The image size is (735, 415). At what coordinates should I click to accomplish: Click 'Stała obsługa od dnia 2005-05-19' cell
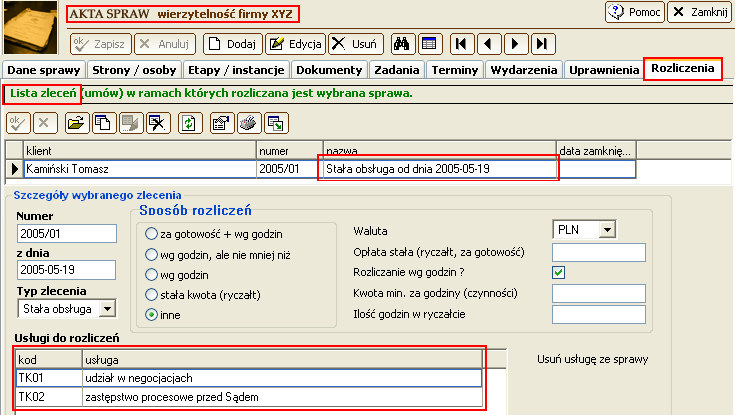pyautogui.click(x=440, y=169)
